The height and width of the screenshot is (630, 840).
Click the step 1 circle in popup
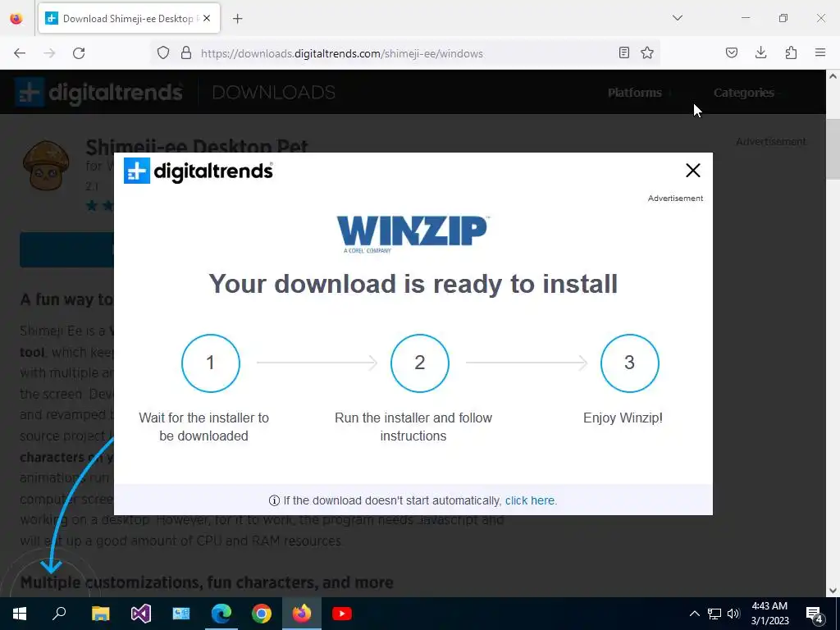[x=211, y=363]
